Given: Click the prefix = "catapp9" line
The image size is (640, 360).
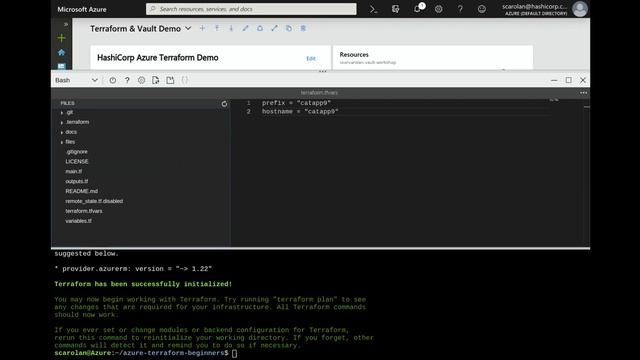Looking at the screenshot, I should 296,103.
